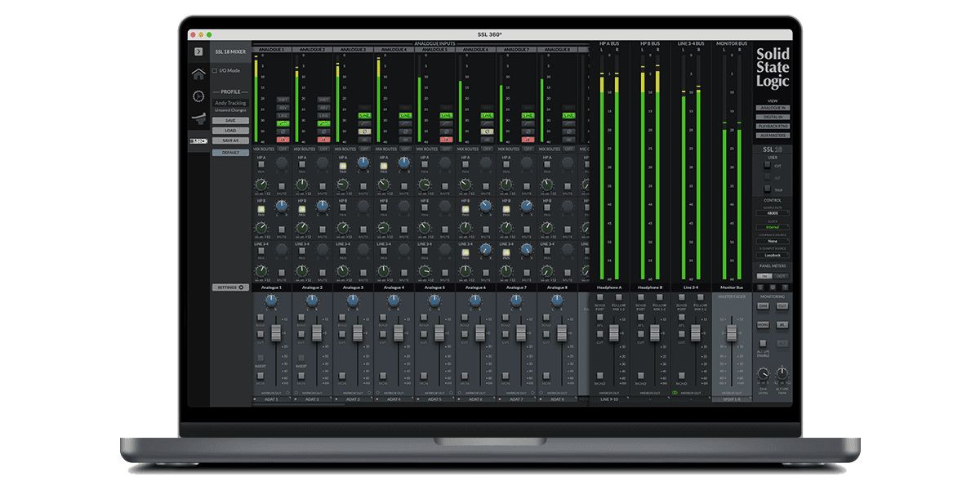Mute Analogue 1 HP A send
This screenshot has width=980, height=490.
click(x=282, y=186)
